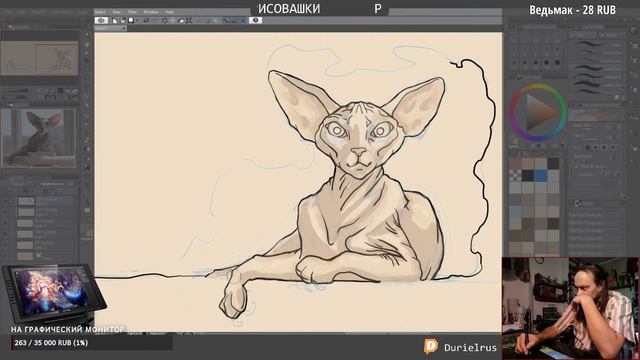640x360 pixels.
Task: Open the CLIP STUDIO launcher icon in command bar
Action: pos(101,20)
